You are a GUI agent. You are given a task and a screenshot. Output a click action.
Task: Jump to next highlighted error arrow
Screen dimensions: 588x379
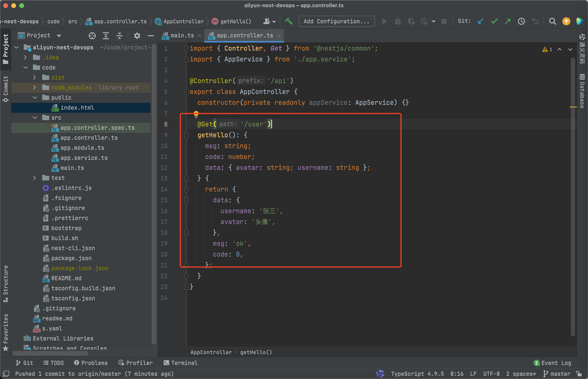pyautogui.click(x=570, y=49)
